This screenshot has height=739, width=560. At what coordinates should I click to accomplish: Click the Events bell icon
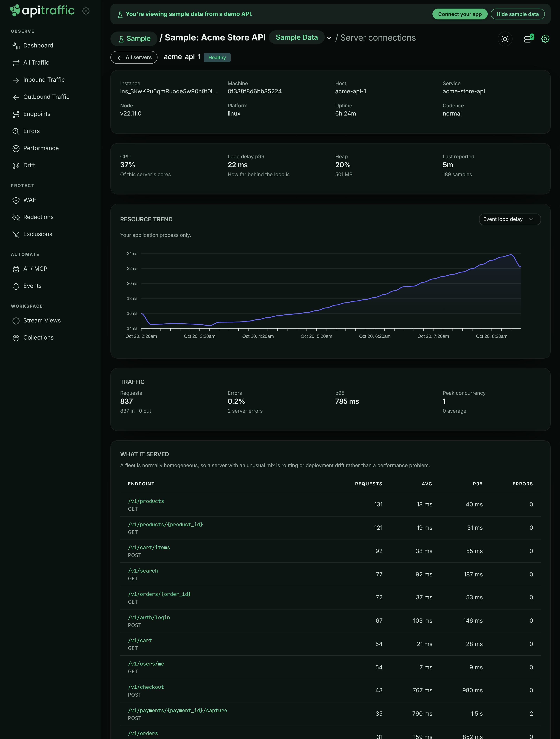[16, 286]
